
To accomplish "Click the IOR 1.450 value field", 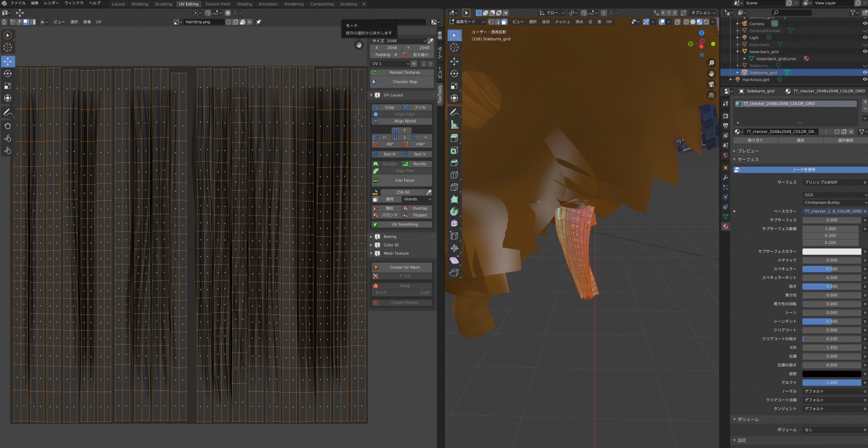I will click(x=832, y=348).
